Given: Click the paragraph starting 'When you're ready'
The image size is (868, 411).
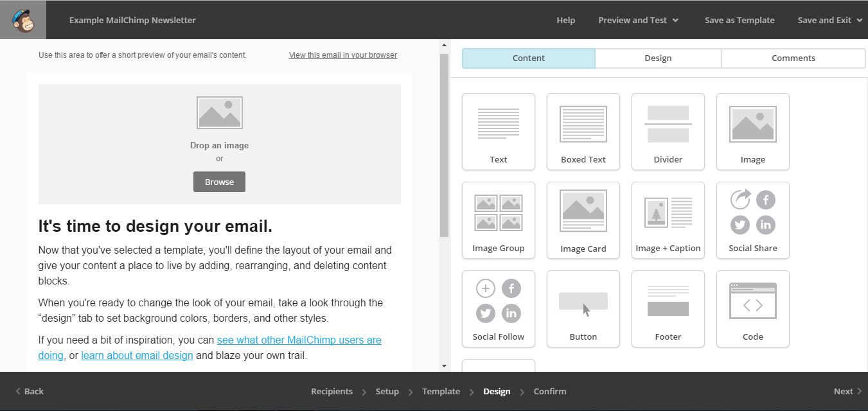Looking at the screenshot, I should click(211, 310).
